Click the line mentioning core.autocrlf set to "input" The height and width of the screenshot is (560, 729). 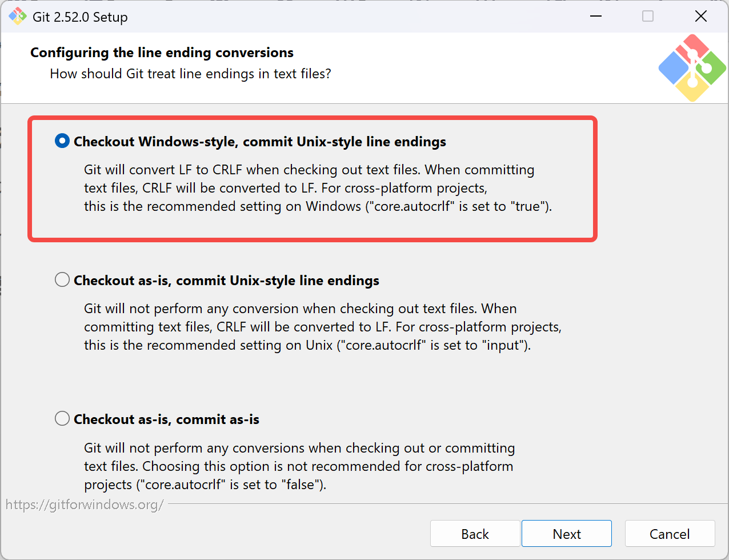click(x=307, y=345)
